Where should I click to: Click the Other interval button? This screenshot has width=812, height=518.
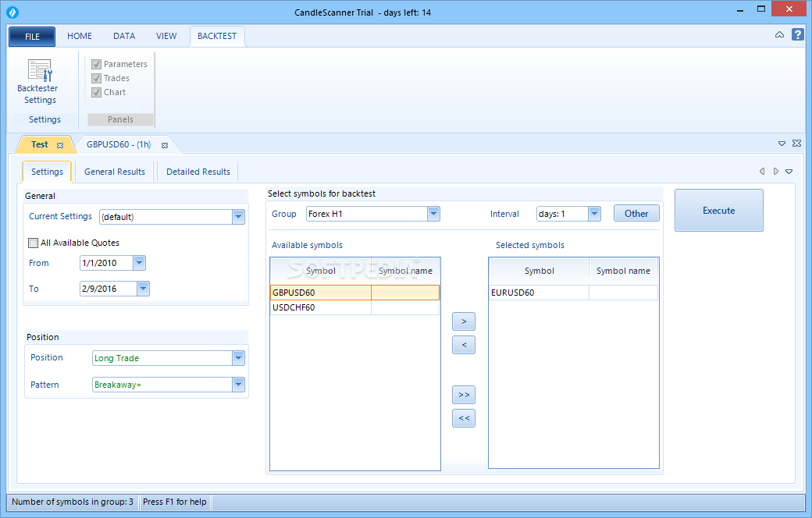pos(636,214)
